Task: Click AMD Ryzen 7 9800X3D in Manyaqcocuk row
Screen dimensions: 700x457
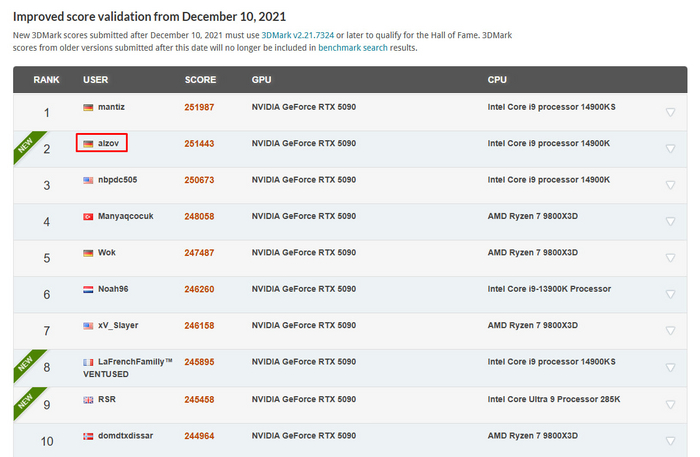Action: pyautogui.click(x=533, y=216)
